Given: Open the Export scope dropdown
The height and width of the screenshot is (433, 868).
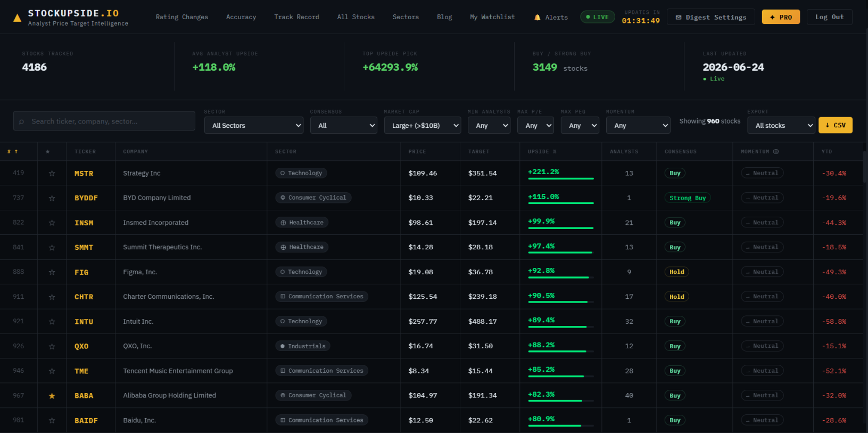Looking at the screenshot, I should click(x=781, y=125).
